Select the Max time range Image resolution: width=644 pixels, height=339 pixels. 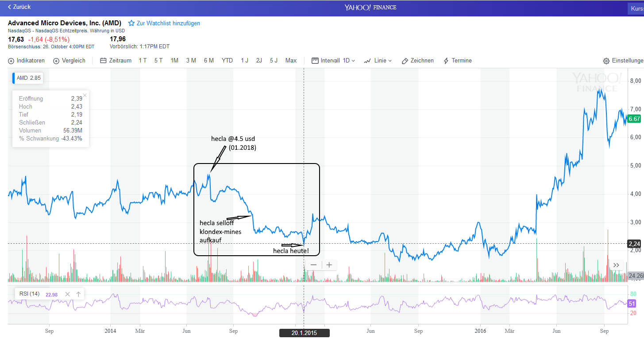pos(291,60)
